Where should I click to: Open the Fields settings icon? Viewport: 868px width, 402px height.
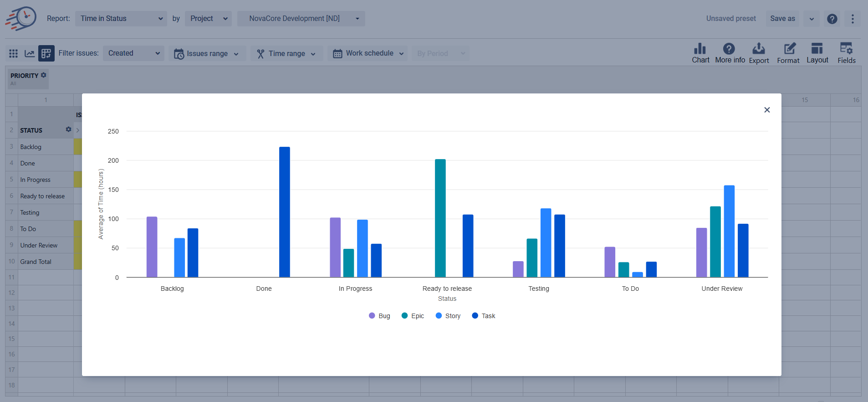(x=846, y=49)
